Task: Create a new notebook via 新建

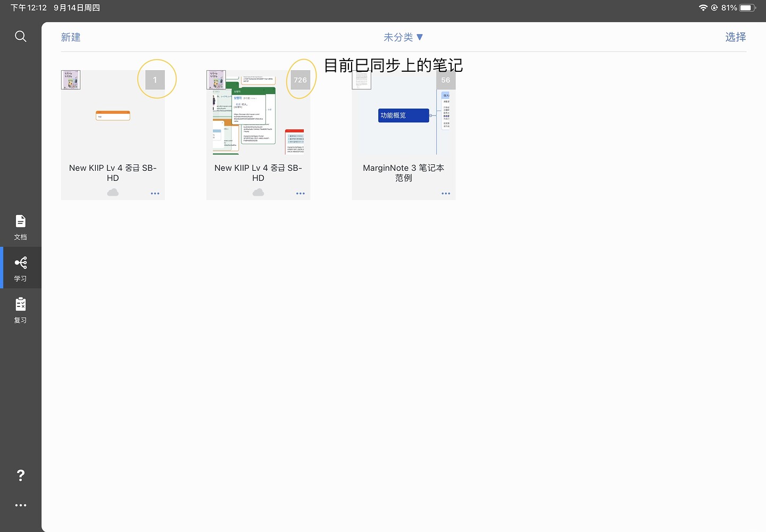Action: point(71,37)
